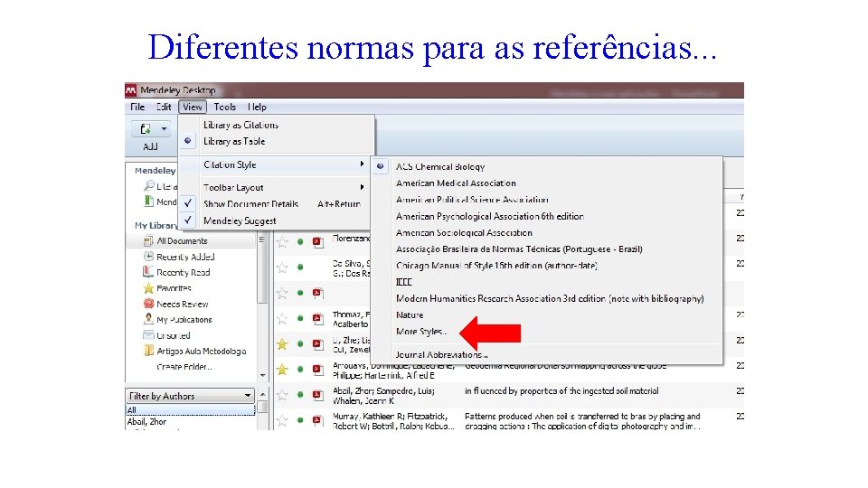The height and width of the screenshot is (488, 868).
Task: Click the Unsorted tray icon
Action: (148, 334)
